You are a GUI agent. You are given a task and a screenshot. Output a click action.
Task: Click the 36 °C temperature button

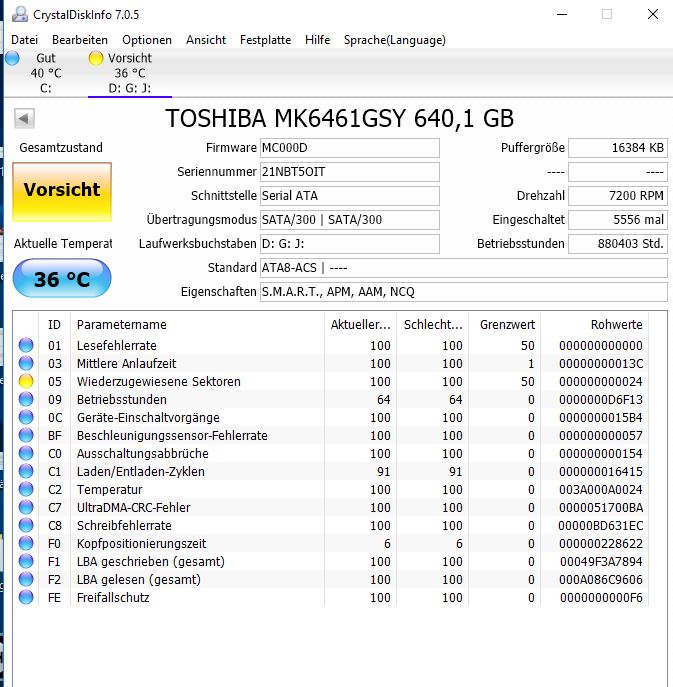click(62, 278)
